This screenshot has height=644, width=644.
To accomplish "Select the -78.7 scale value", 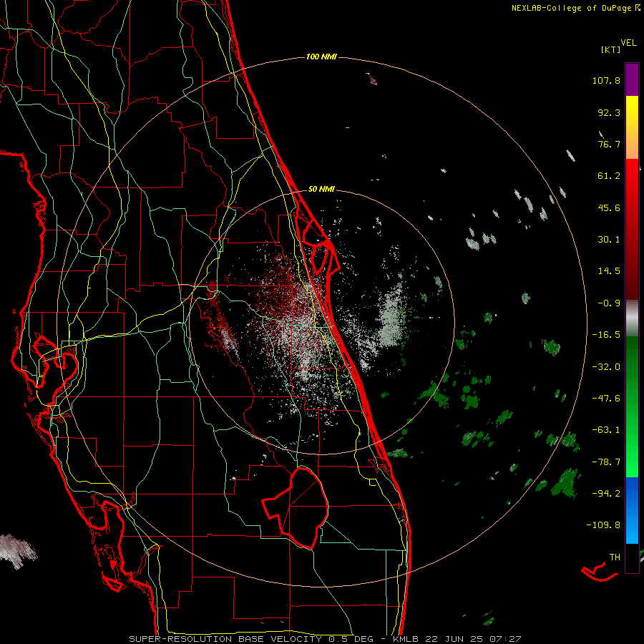I will (x=606, y=462).
